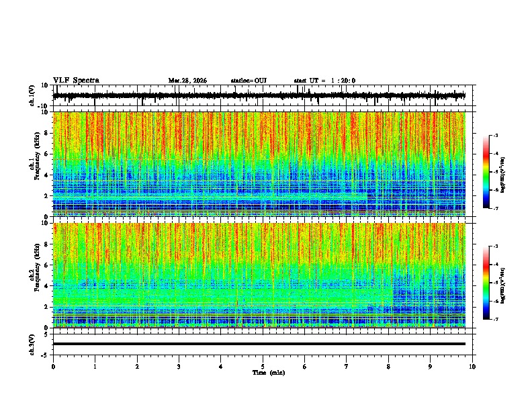Click the "Time (min)" axis label

(x=269, y=373)
